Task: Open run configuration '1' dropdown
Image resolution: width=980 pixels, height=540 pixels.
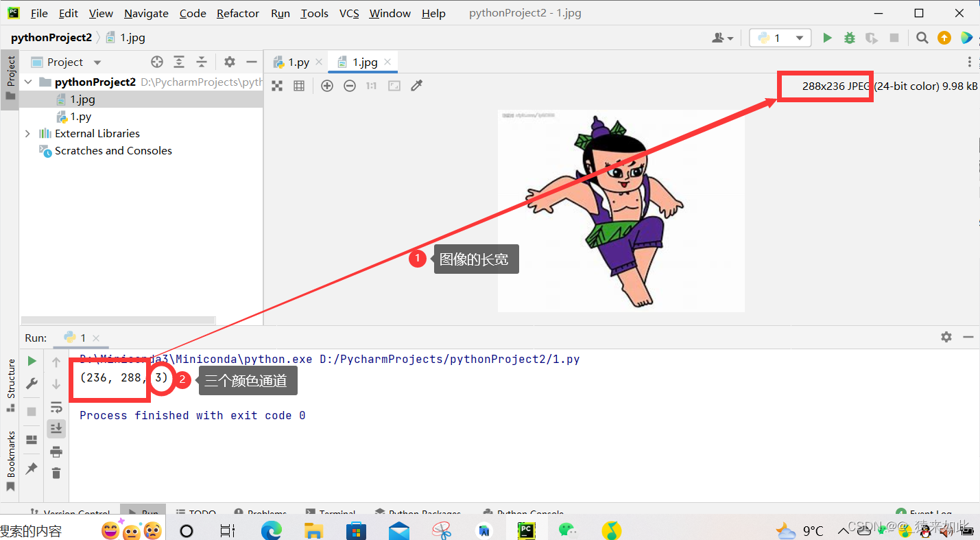Action: click(780, 38)
